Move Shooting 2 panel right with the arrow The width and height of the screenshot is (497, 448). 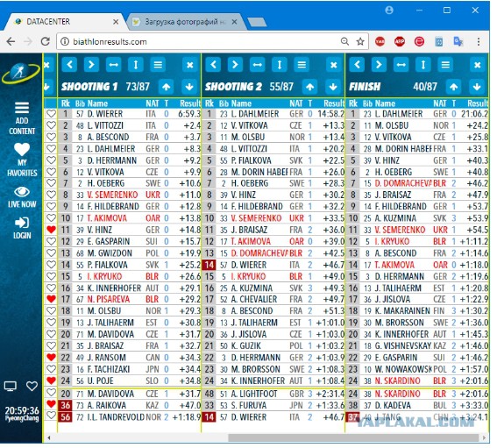pyautogui.click(x=235, y=65)
